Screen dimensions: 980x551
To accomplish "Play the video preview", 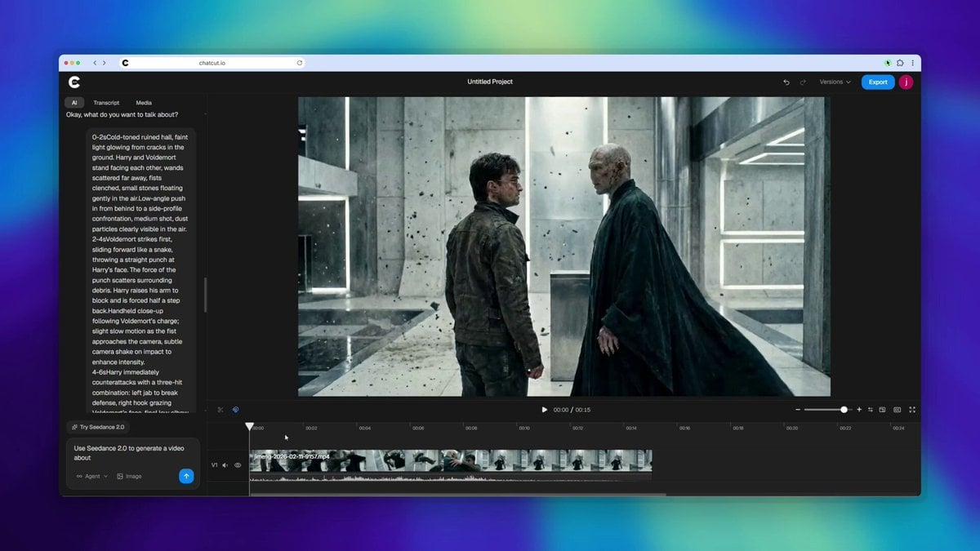I will 545,410.
